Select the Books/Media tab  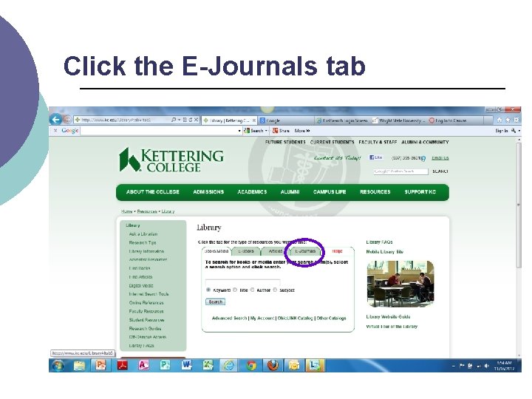pos(216,251)
